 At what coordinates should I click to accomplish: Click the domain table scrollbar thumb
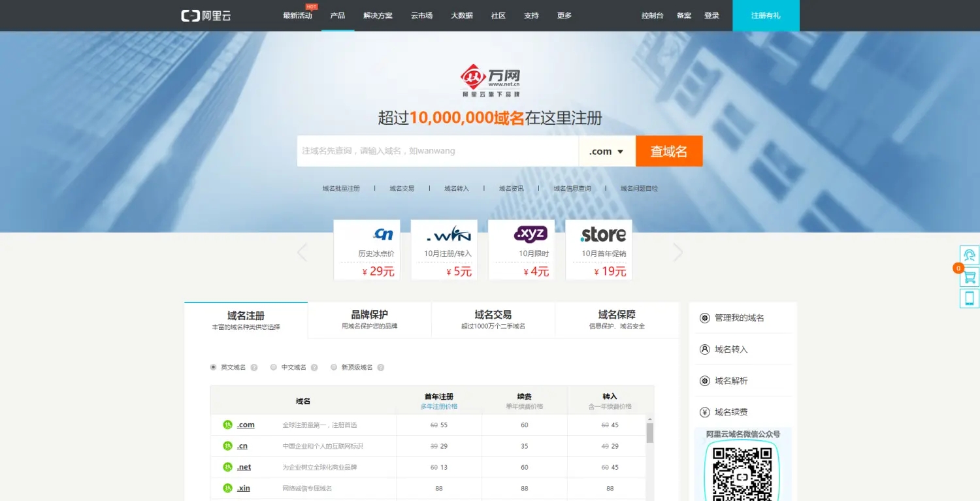click(x=650, y=433)
